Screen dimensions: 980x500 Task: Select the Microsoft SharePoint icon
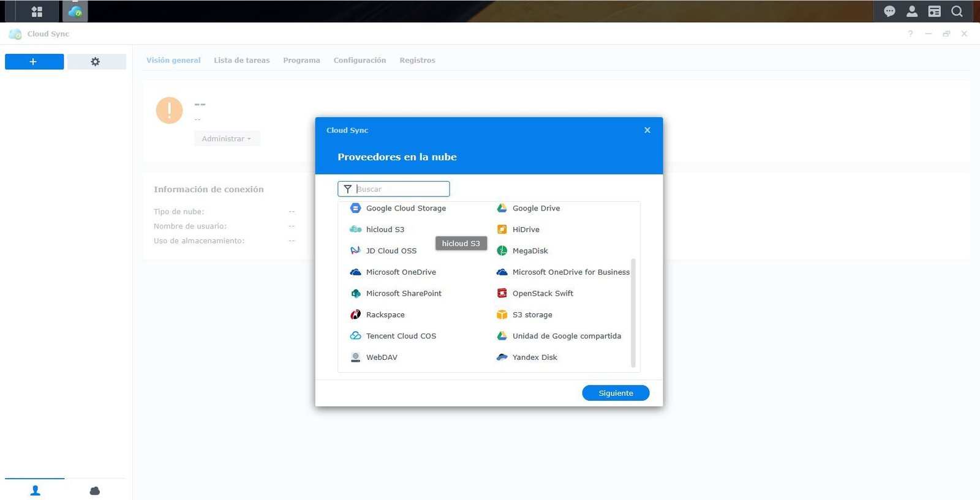pyautogui.click(x=355, y=294)
